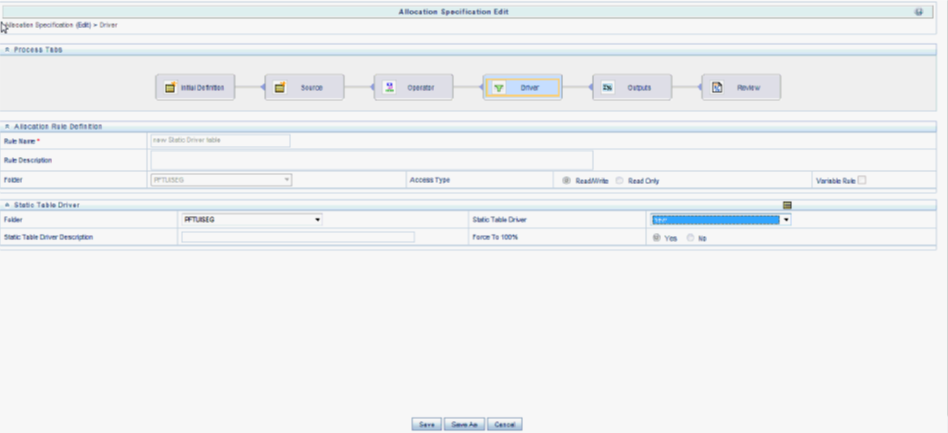The width and height of the screenshot is (948, 433).
Task: Click the Cancel button
Action: [x=504, y=425]
